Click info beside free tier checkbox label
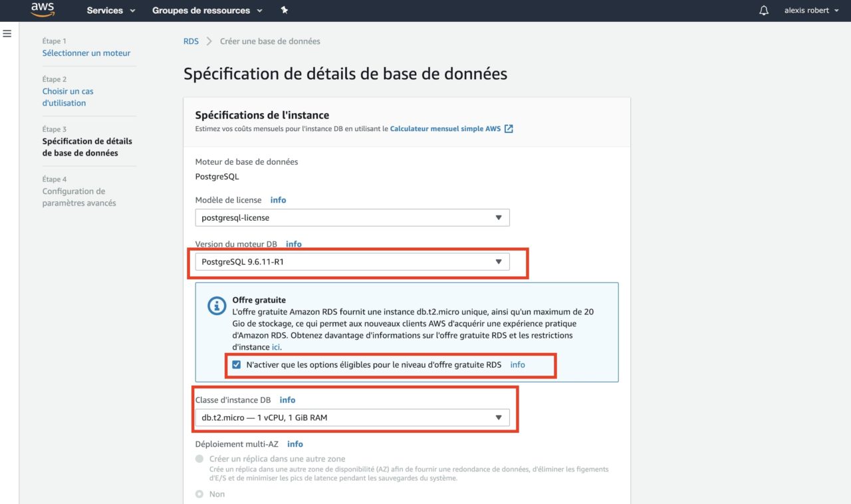 (517, 365)
